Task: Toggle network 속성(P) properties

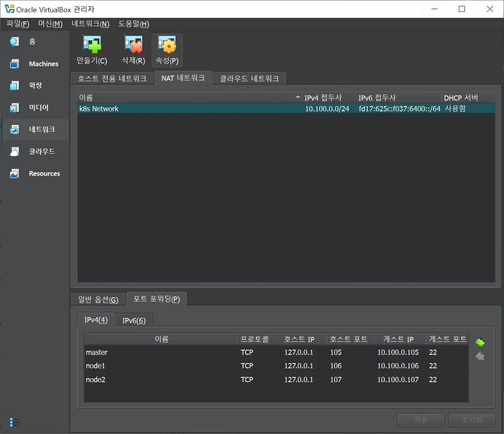Action: 167,50
